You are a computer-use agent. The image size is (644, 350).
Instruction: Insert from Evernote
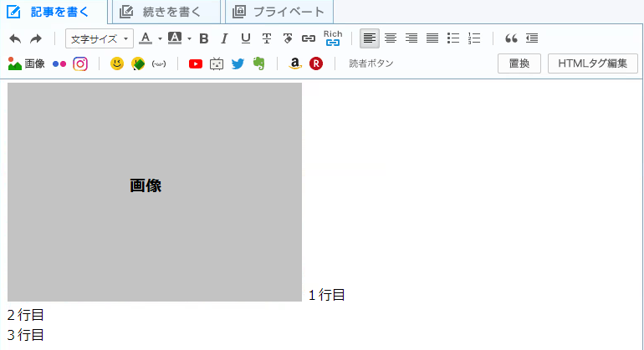pos(258,63)
